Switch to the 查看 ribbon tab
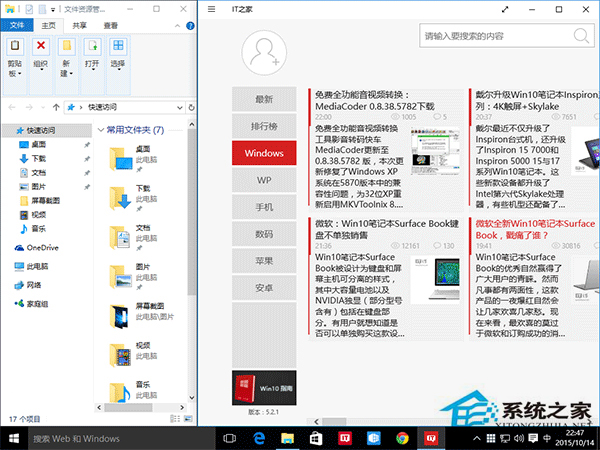The width and height of the screenshot is (600, 450). [x=111, y=26]
